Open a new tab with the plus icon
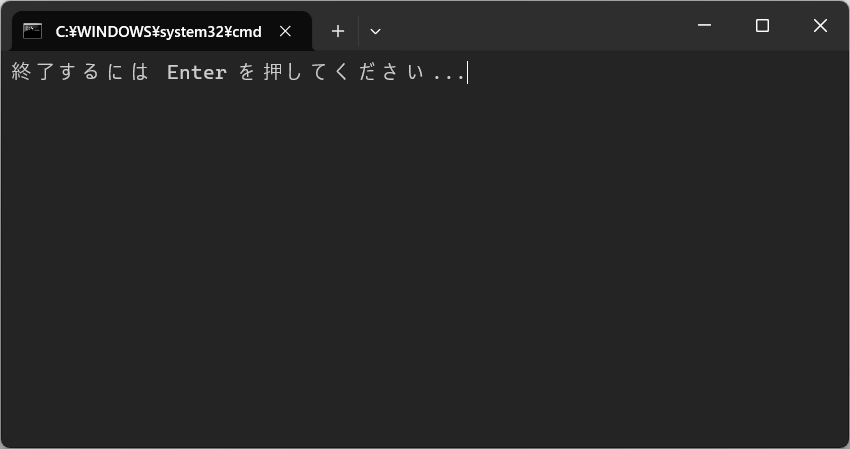Viewport: 850px width, 449px height. pyautogui.click(x=338, y=31)
